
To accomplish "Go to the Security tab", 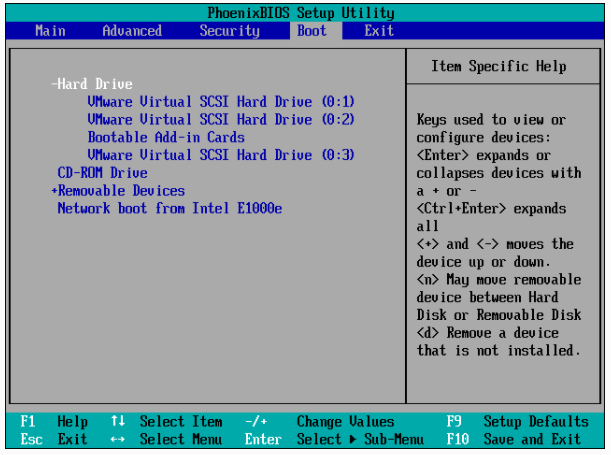I will click(x=230, y=31).
